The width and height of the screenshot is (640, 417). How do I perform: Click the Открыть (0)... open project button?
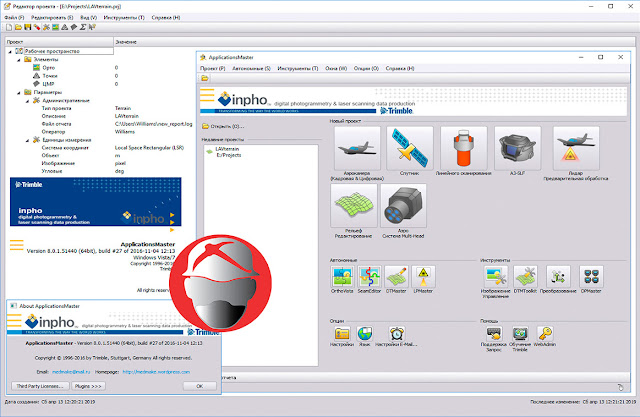[x=223, y=126]
